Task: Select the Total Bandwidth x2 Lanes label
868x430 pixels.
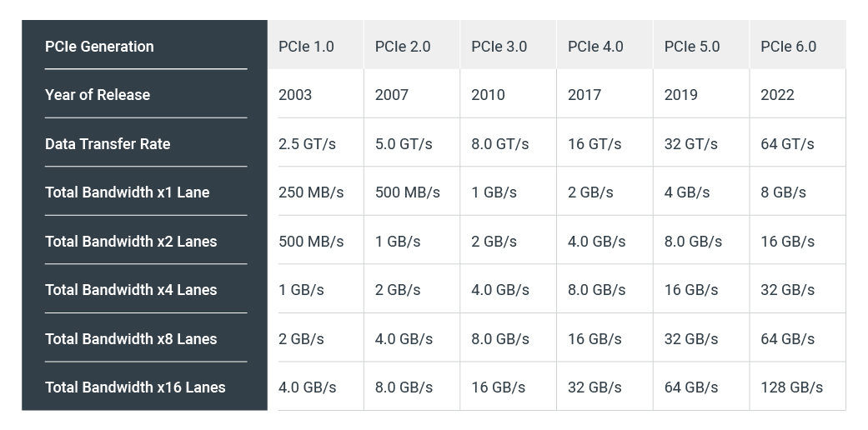Action: point(131,242)
